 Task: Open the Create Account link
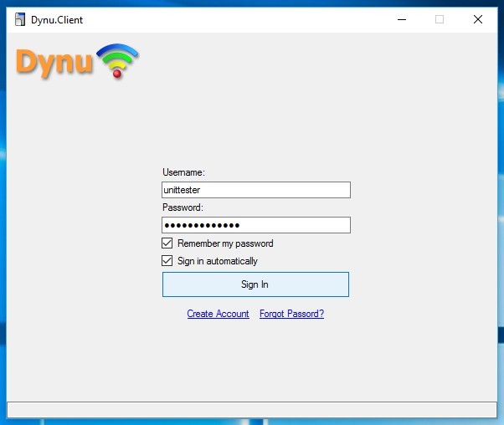[218, 314]
